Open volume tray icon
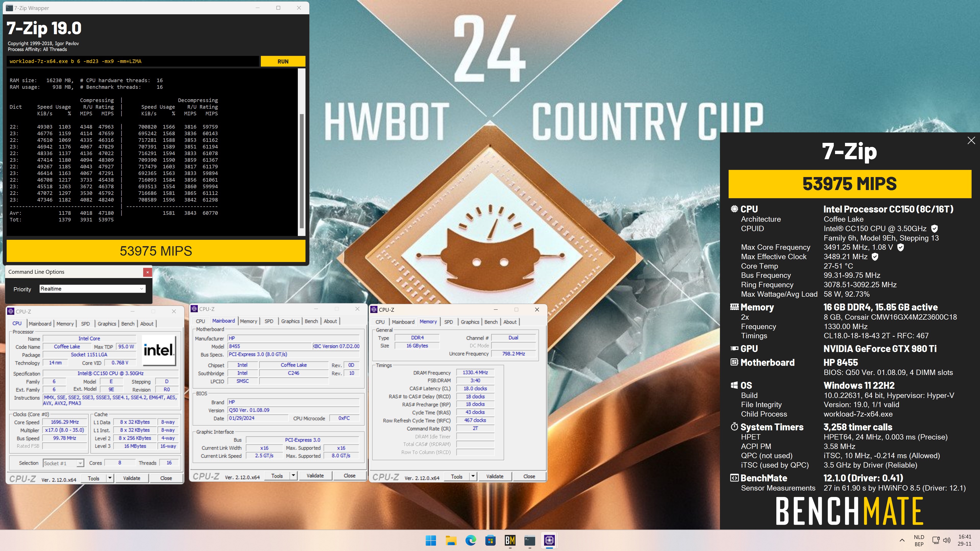 (x=947, y=540)
